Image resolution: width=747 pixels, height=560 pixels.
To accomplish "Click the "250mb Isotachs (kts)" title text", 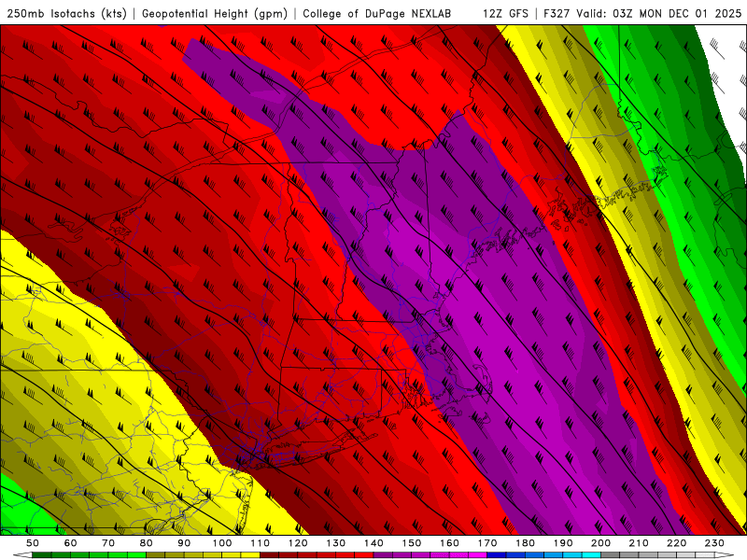I will (x=67, y=14).
